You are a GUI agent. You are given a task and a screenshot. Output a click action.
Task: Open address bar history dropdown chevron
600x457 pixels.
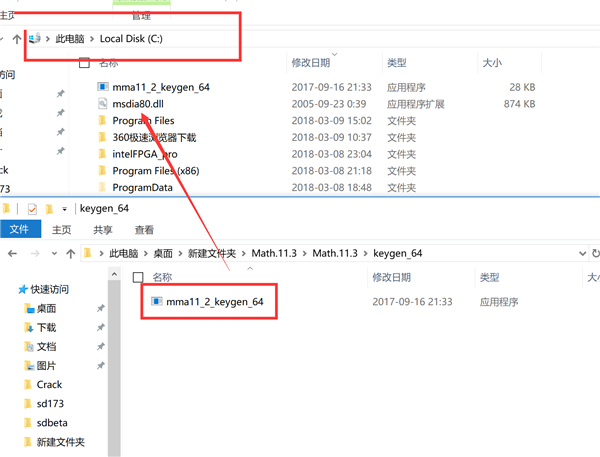point(582,253)
